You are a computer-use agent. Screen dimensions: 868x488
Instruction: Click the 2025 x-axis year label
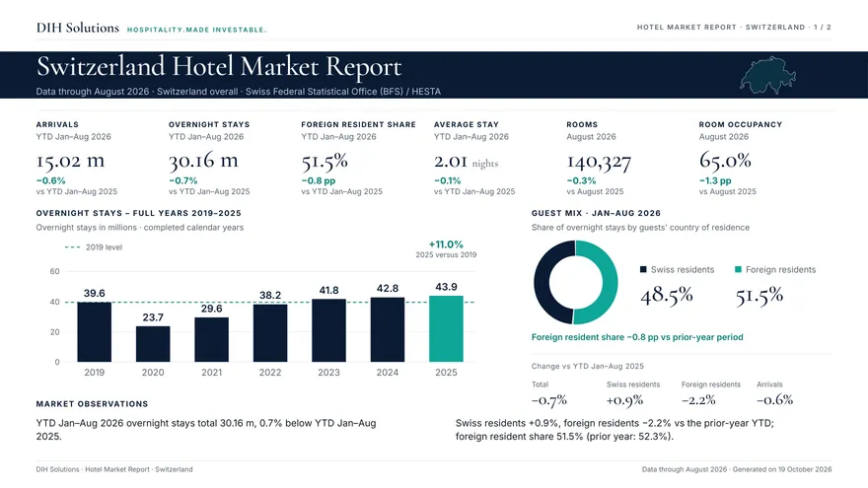[446, 373]
